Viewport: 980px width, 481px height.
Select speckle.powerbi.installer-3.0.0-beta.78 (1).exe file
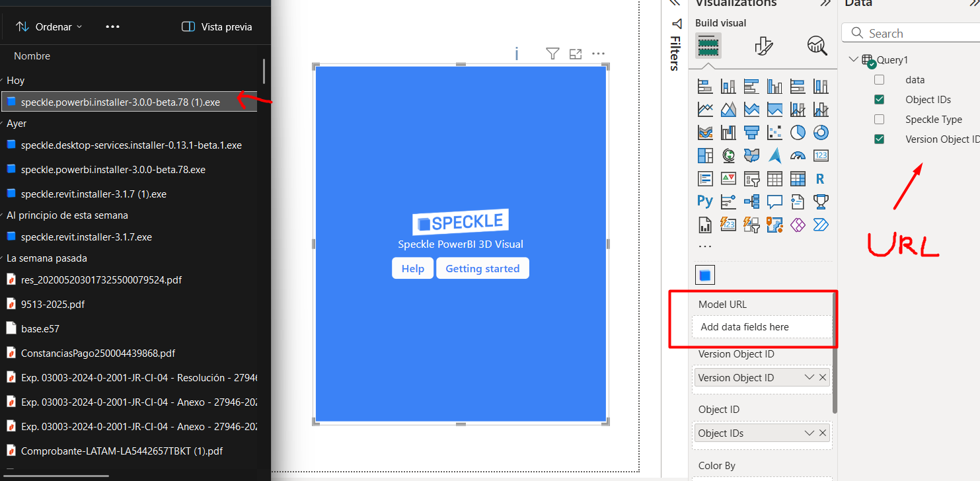point(129,102)
